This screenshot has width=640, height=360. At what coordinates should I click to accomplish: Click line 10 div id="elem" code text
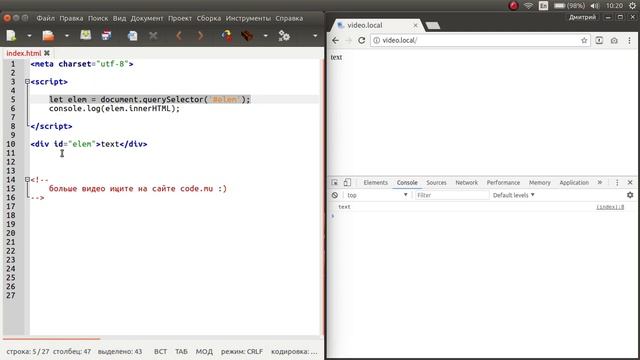click(89, 144)
